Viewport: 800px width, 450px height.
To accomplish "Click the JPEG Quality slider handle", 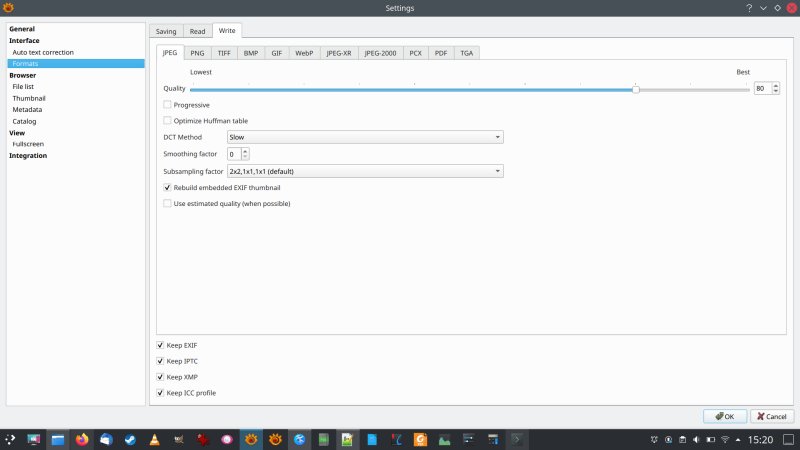I will click(636, 89).
